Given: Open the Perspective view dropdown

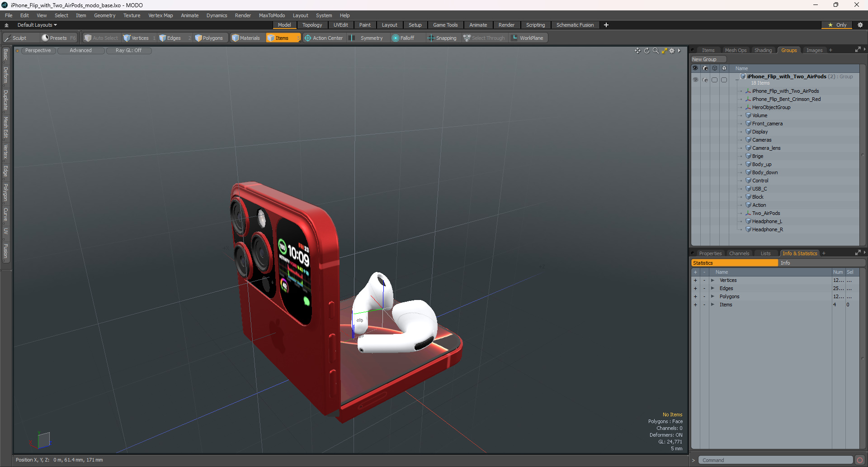Looking at the screenshot, I should pyautogui.click(x=38, y=51).
